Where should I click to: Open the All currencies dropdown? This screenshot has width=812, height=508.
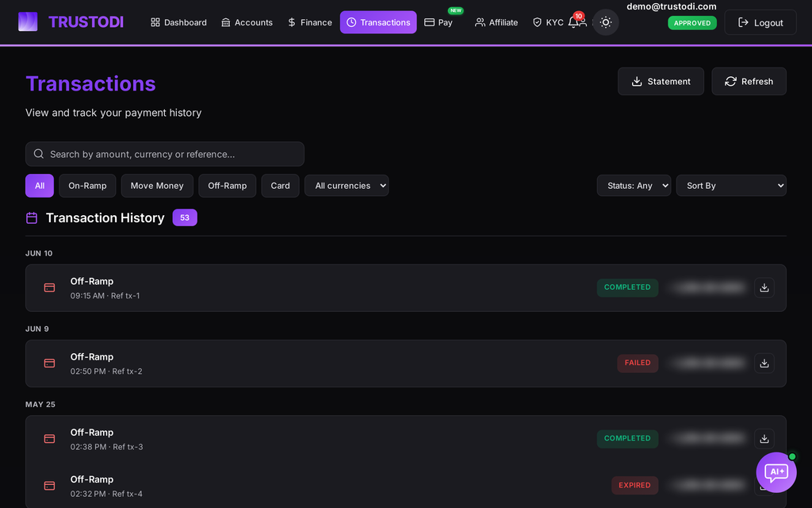click(x=347, y=186)
